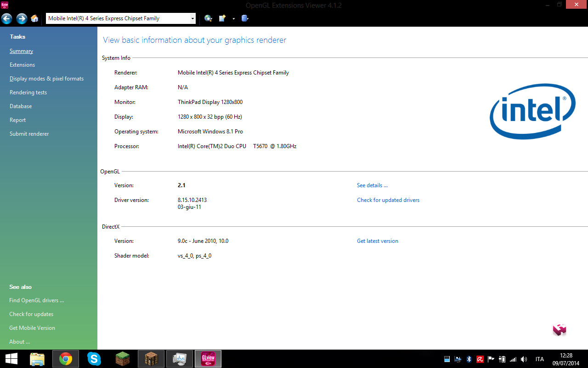The height and width of the screenshot is (368, 588).
Task: Click the Intel logo image
Action: tap(532, 111)
